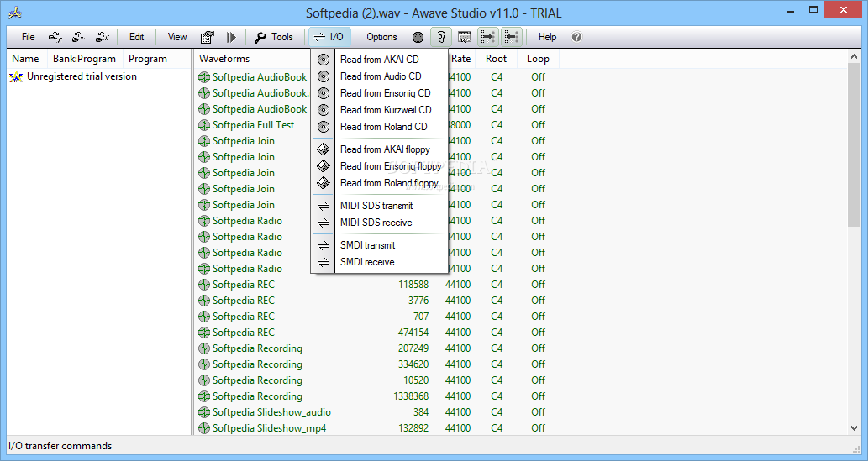The height and width of the screenshot is (461, 868).
Task: Open the Help menu
Action: (x=548, y=37)
